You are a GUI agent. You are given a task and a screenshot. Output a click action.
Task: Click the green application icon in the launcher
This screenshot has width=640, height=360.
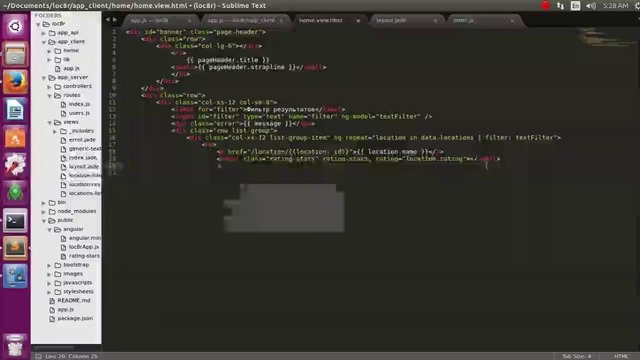pos(15,193)
